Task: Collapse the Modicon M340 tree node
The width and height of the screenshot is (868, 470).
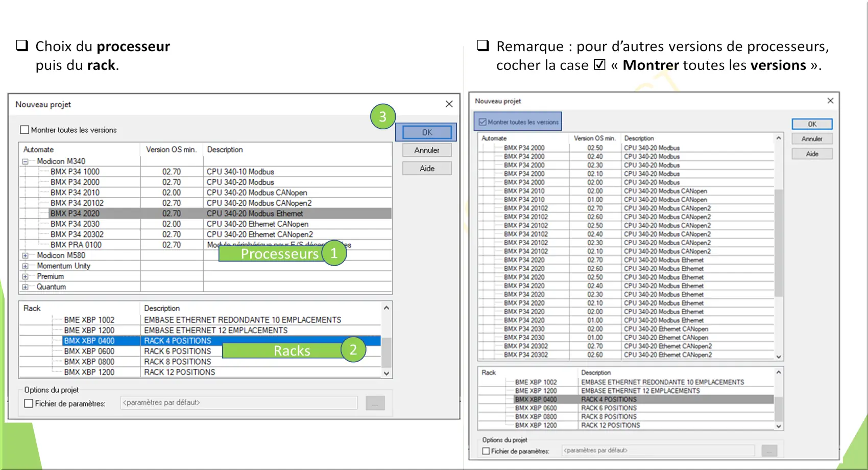Action: pos(25,161)
